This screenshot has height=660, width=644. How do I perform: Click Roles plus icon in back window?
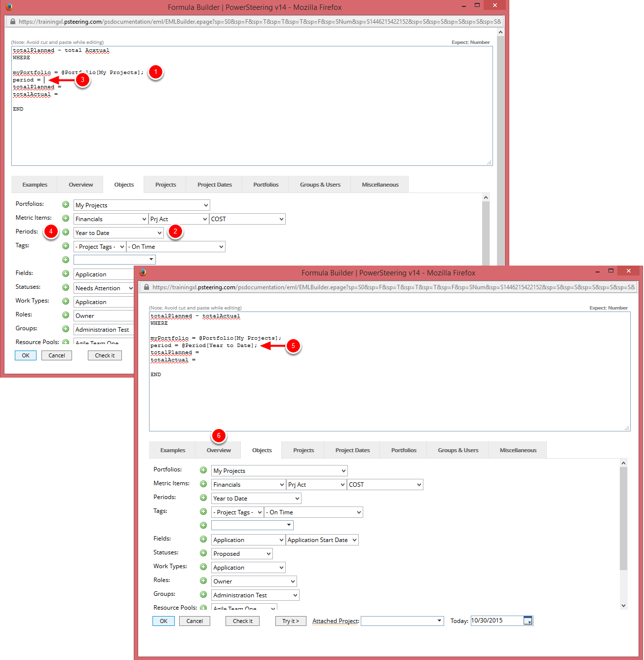click(66, 315)
